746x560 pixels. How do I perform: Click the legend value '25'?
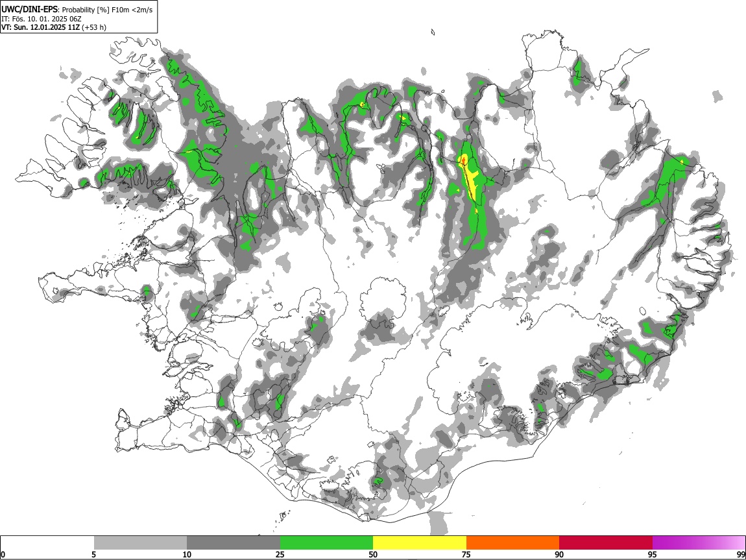(x=280, y=554)
